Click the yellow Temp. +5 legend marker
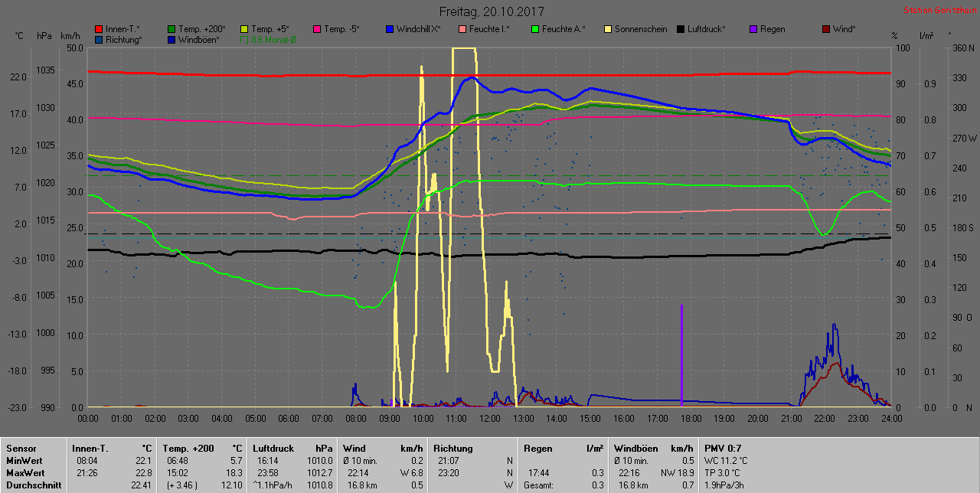This screenshot has width=980, height=493. coord(244,29)
